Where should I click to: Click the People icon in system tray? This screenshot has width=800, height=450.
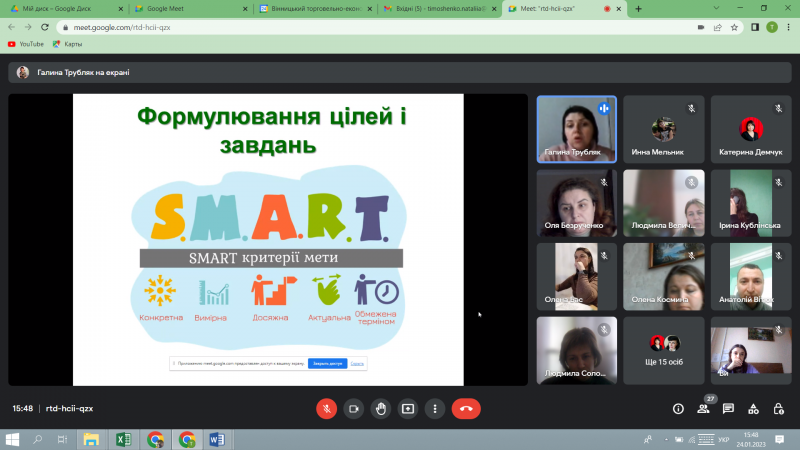[x=648, y=439]
